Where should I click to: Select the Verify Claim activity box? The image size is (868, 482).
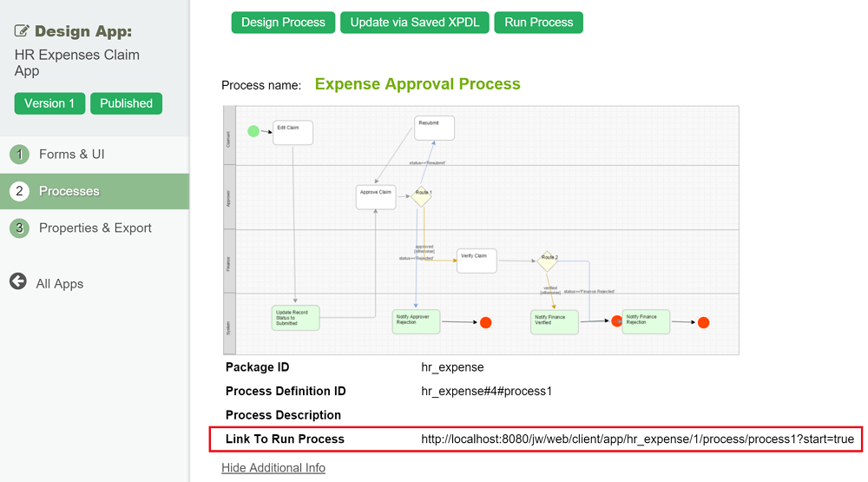pos(477,261)
